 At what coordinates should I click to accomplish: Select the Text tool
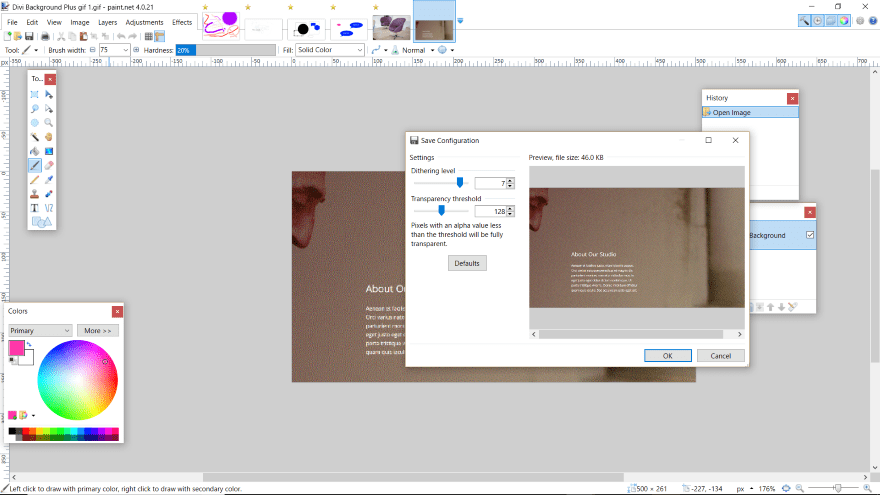click(34, 208)
